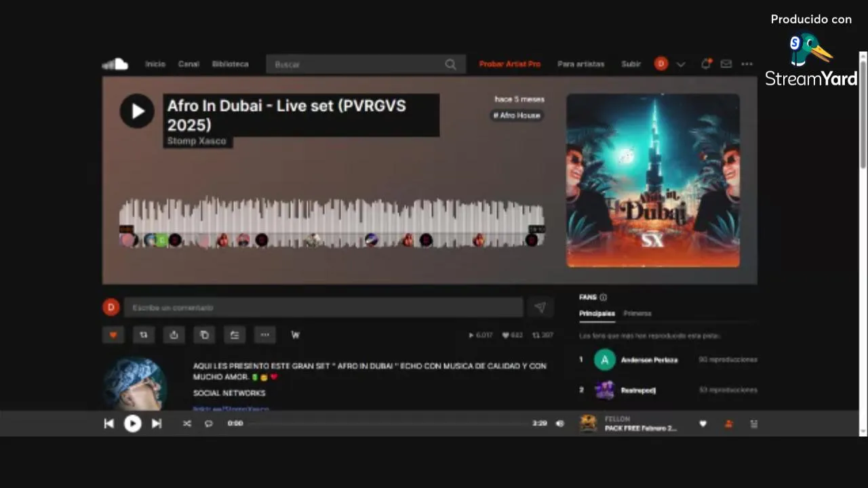868x488 pixels.
Task: Skip to previous track in player
Action: click(x=108, y=424)
